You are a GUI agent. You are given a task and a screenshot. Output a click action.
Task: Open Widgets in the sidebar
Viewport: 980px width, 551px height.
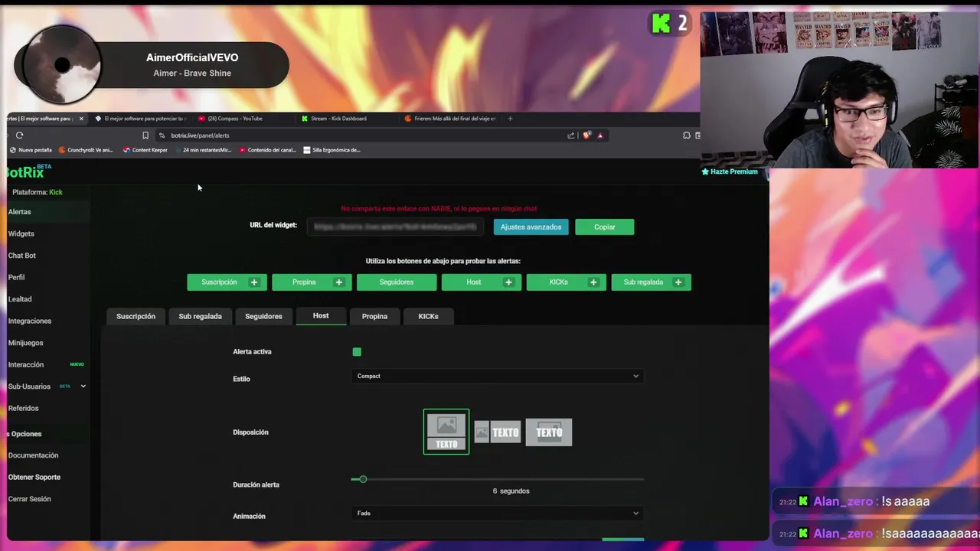(21, 234)
